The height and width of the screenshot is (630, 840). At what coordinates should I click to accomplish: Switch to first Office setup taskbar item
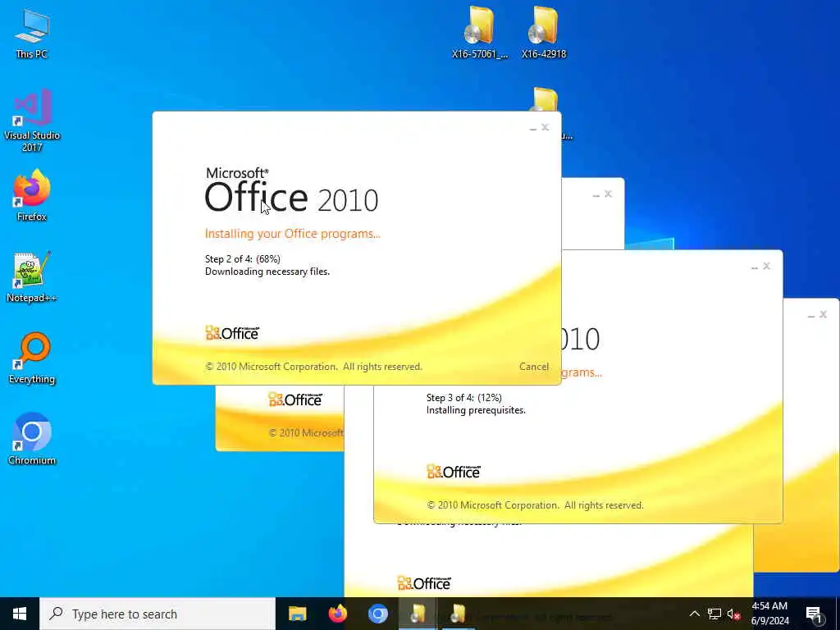418,614
